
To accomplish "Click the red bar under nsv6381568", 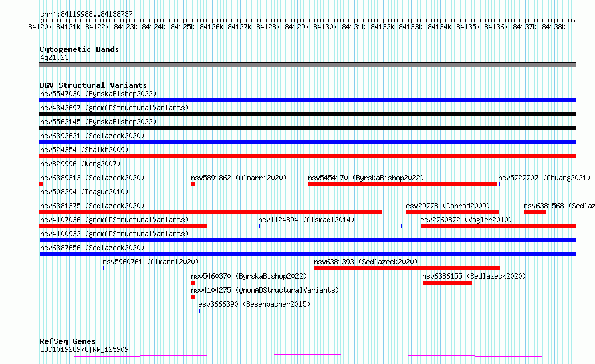I will tap(535, 212).
